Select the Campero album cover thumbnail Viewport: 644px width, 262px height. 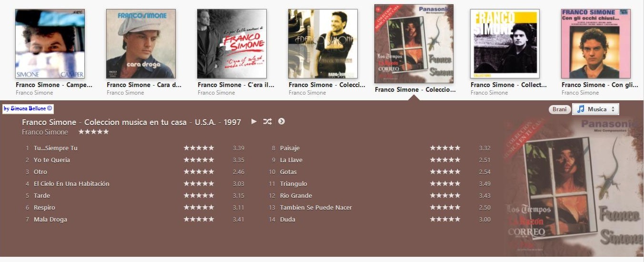coord(50,44)
